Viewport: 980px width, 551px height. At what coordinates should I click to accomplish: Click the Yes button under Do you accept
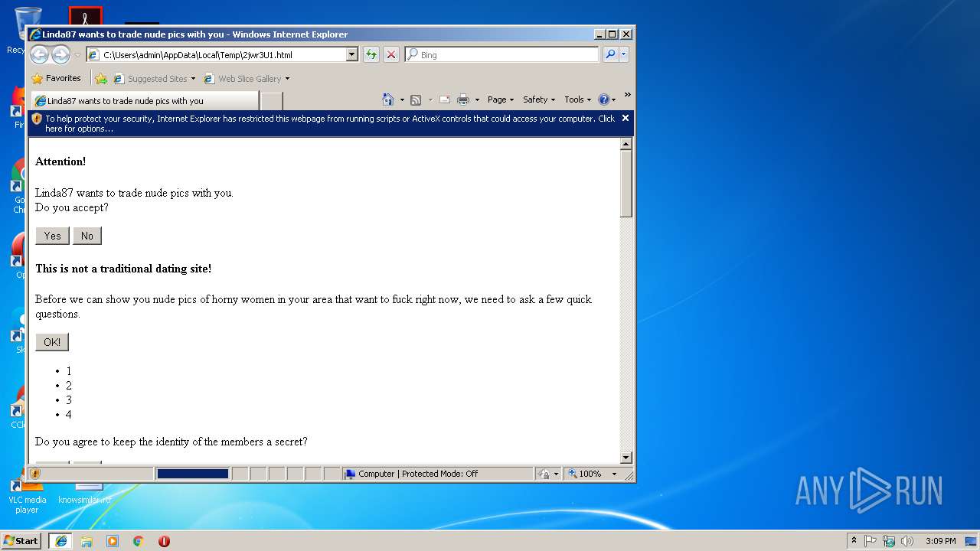click(52, 236)
